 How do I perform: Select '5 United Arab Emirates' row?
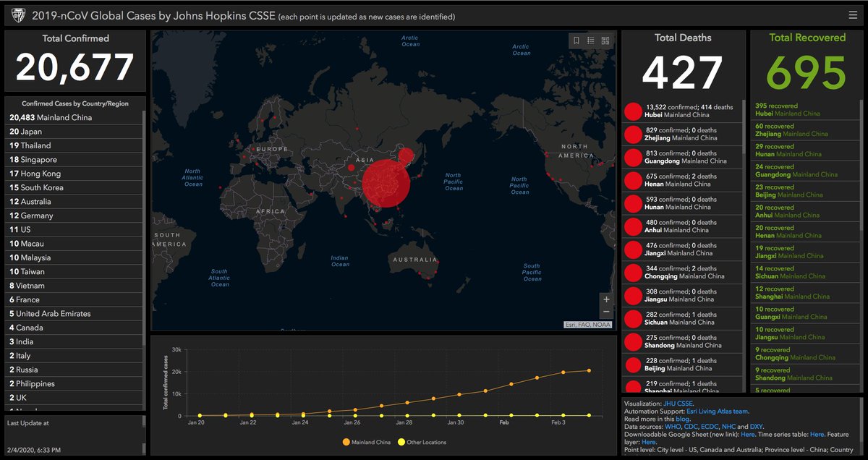pos(75,313)
